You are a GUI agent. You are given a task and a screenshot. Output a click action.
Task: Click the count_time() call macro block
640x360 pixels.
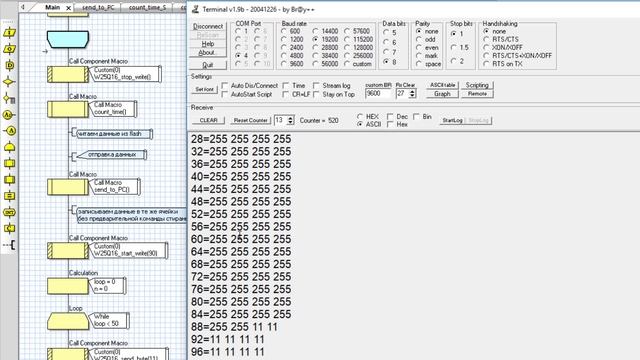(x=68, y=109)
